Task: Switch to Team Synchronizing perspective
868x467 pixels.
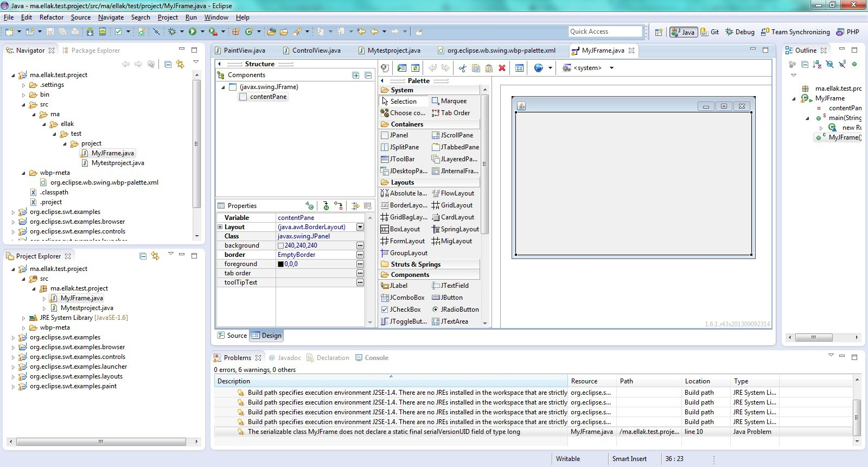Action: (795, 32)
